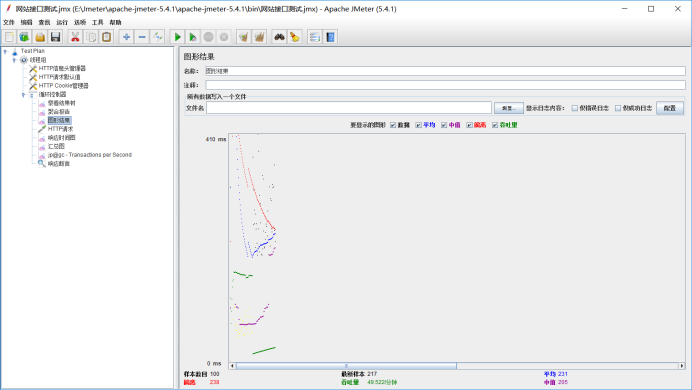Open the Function Helper list icon

click(x=315, y=37)
